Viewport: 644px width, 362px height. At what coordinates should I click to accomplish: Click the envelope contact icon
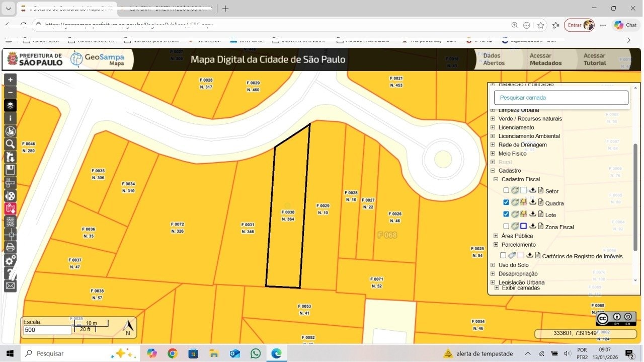[10, 286]
